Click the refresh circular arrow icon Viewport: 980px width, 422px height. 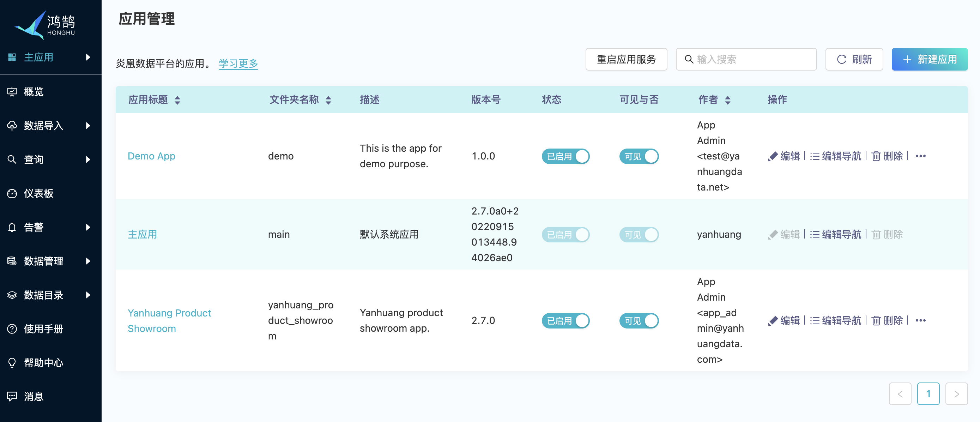coord(841,59)
